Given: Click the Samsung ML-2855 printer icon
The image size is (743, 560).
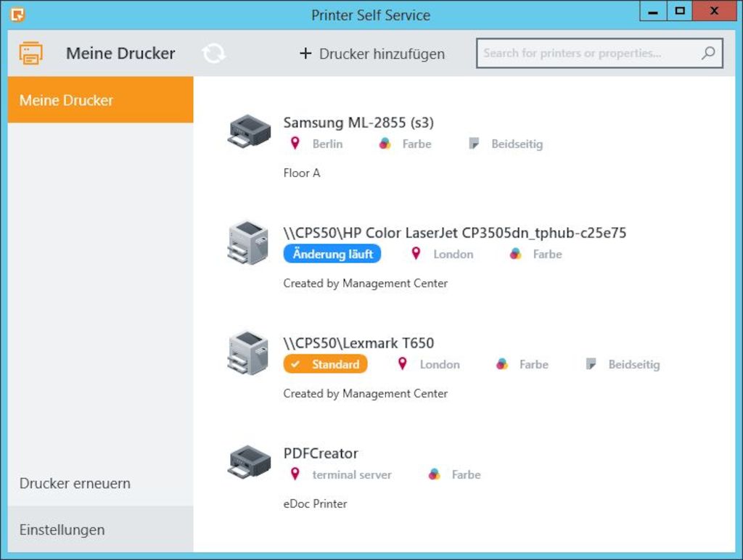Looking at the screenshot, I should 250,131.
